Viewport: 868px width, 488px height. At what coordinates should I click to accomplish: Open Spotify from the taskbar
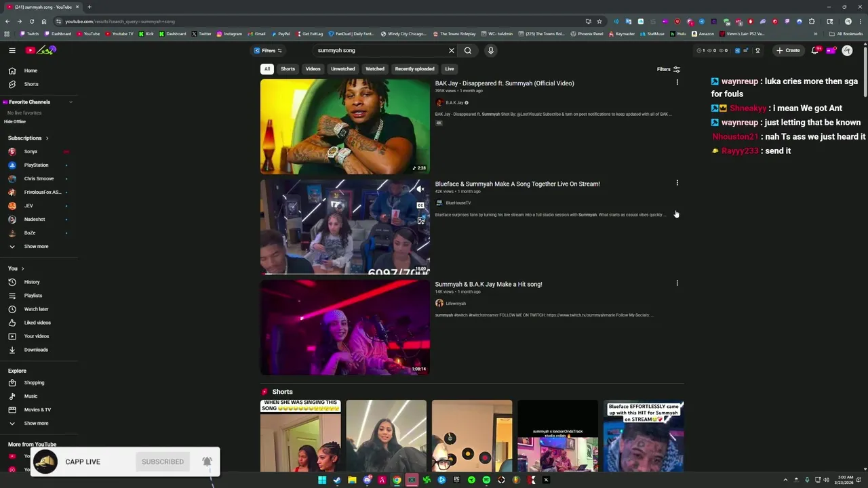click(486, 480)
